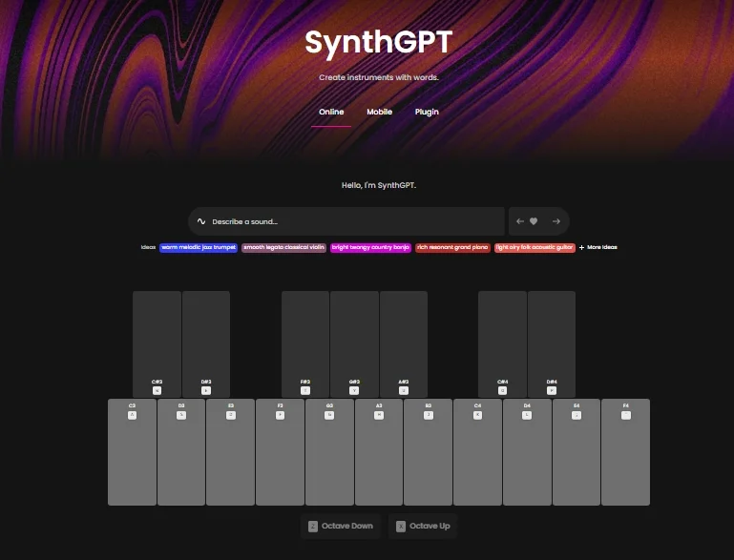Play the C3 white key
The height and width of the screenshot is (560, 734).
[132, 452]
